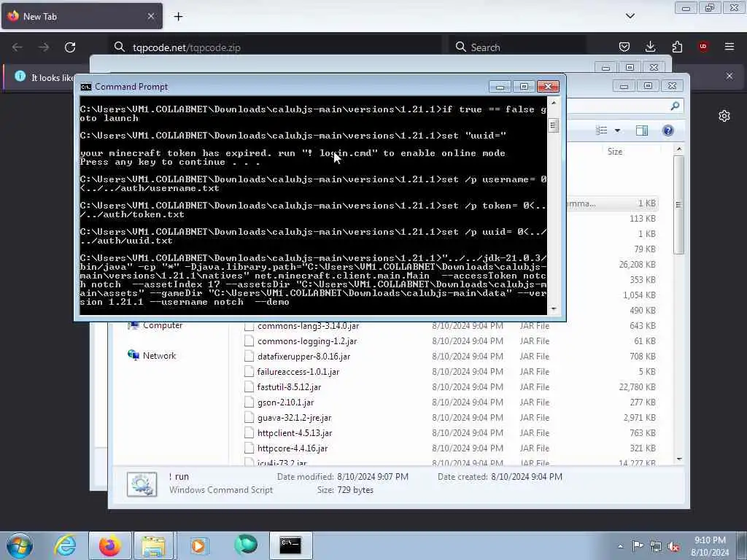Screen dimensions: 747x560
Task: Click Command Prompt scrollbar thumb
Action: (x=553, y=125)
